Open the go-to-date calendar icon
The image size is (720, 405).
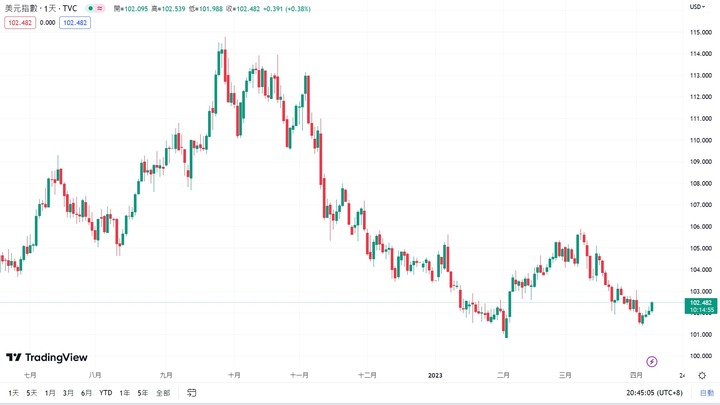click(x=191, y=393)
